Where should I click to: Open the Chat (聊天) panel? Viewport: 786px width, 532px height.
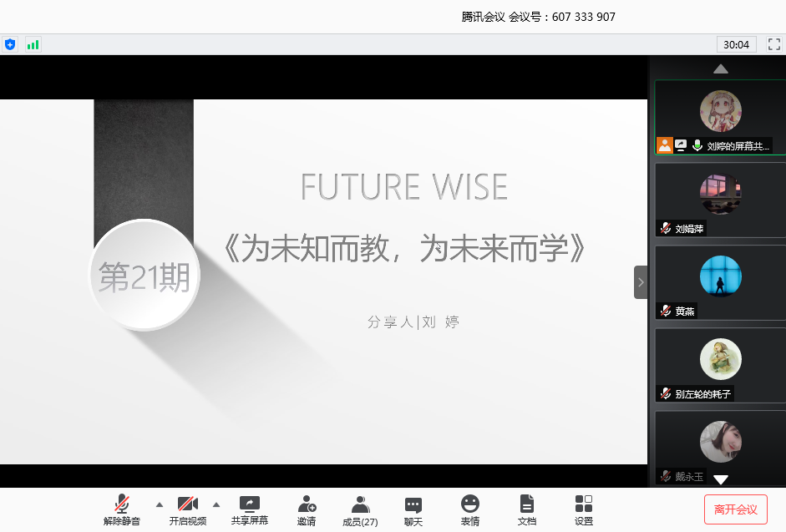click(413, 509)
